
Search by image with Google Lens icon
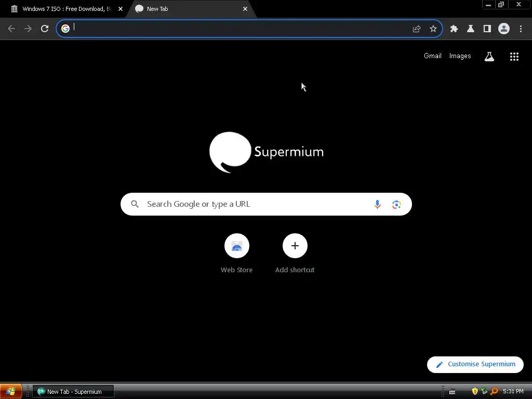(x=396, y=204)
